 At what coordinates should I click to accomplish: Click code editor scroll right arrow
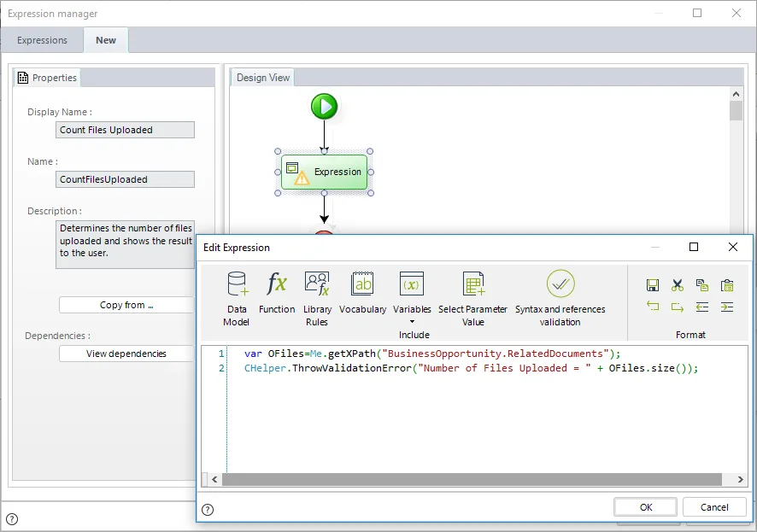(740, 479)
